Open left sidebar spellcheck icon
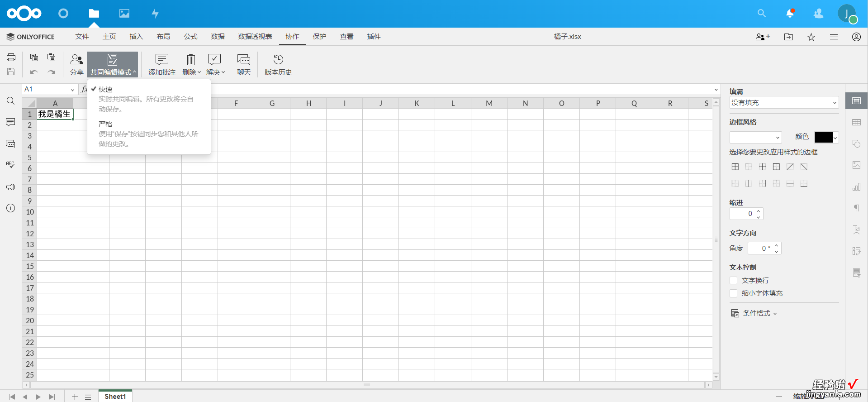The height and width of the screenshot is (402, 868). (11, 165)
